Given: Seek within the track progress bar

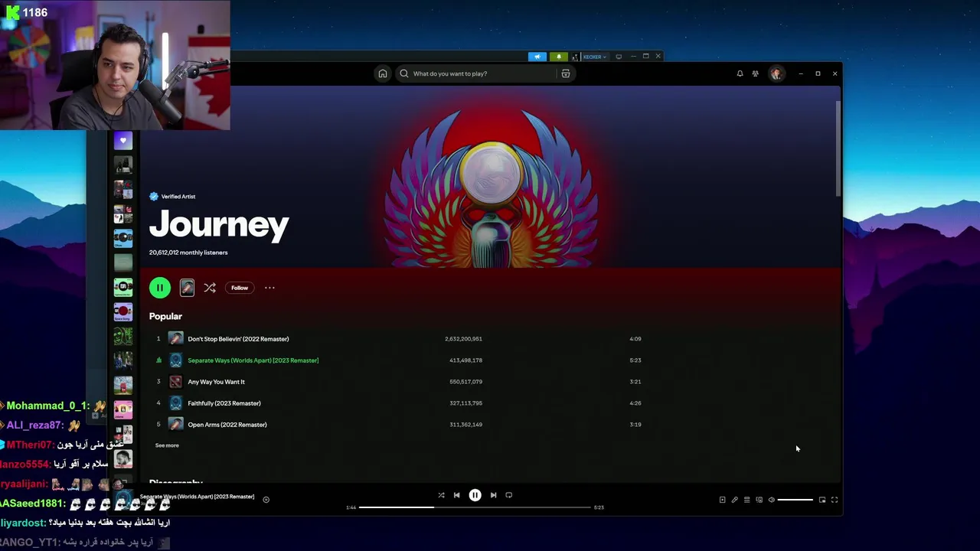Looking at the screenshot, I should point(475,507).
